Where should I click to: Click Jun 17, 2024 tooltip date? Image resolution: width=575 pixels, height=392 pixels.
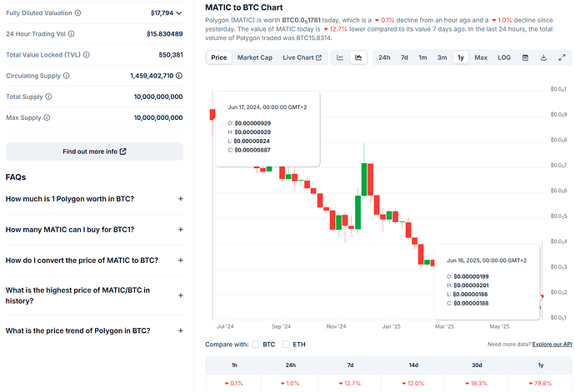pyautogui.click(x=267, y=107)
